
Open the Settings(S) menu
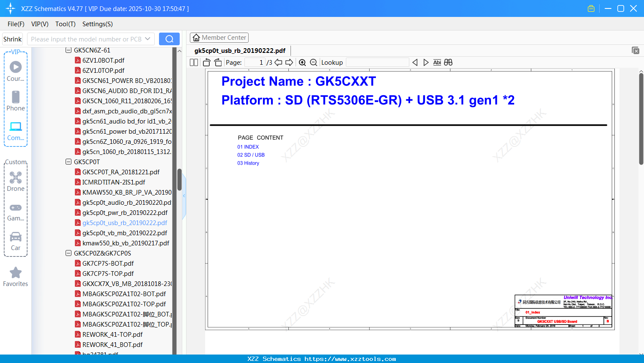tap(98, 24)
